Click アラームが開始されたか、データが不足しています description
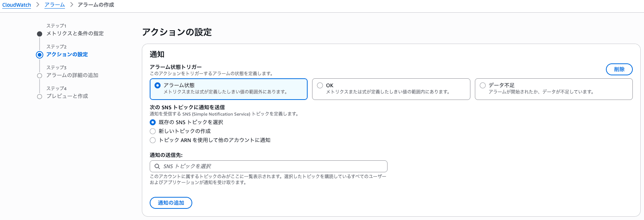This screenshot has width=644, height=220. [x=541, y=92]
